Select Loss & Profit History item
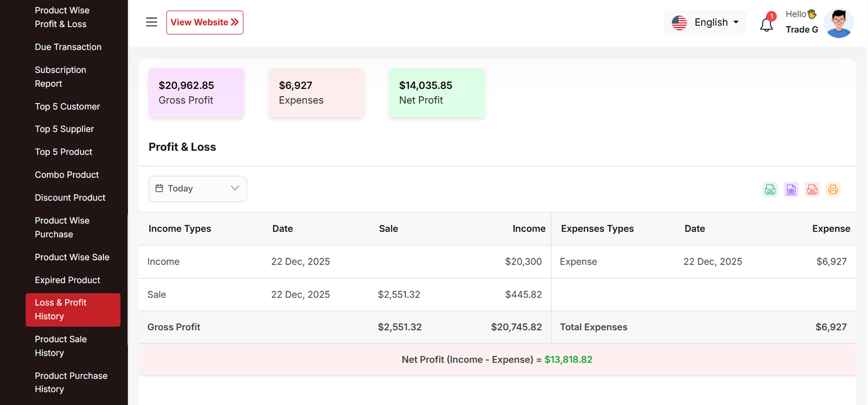Image resolution: width=868 pixels, height=405 pixels. [x=73, y=310]
